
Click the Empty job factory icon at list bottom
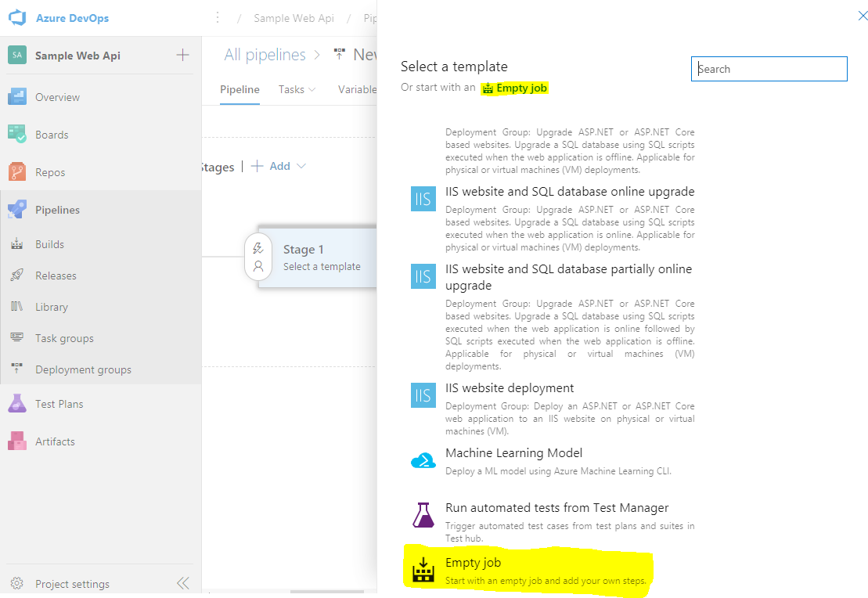pos(423,570)
